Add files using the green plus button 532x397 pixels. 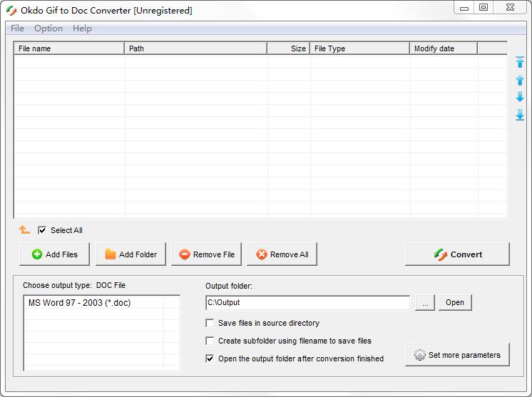click(55, 254)
